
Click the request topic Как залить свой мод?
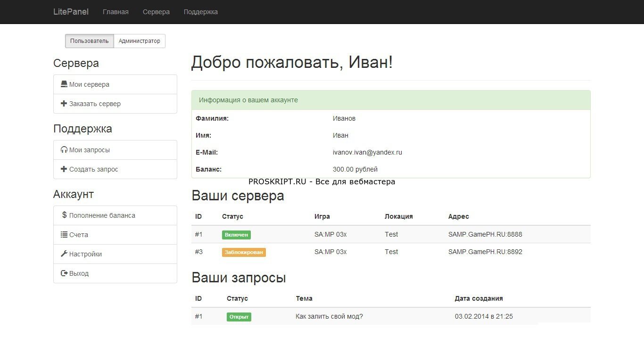[329, 316]
